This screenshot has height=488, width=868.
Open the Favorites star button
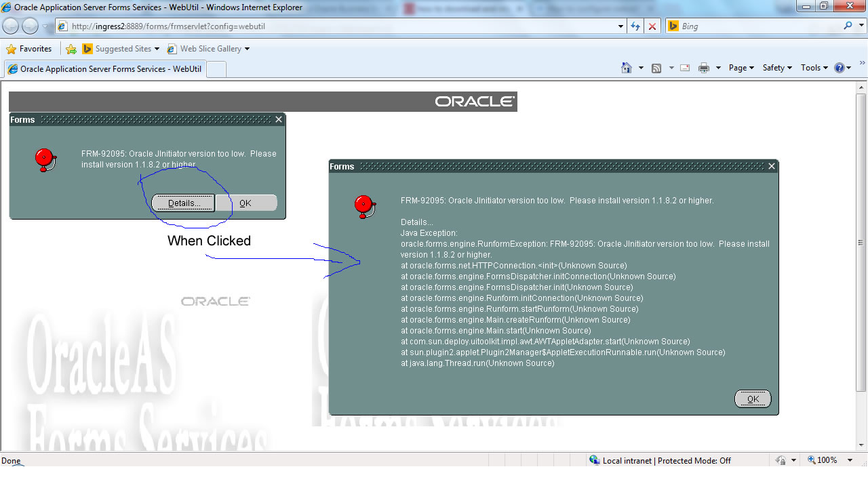pos(29,49)
